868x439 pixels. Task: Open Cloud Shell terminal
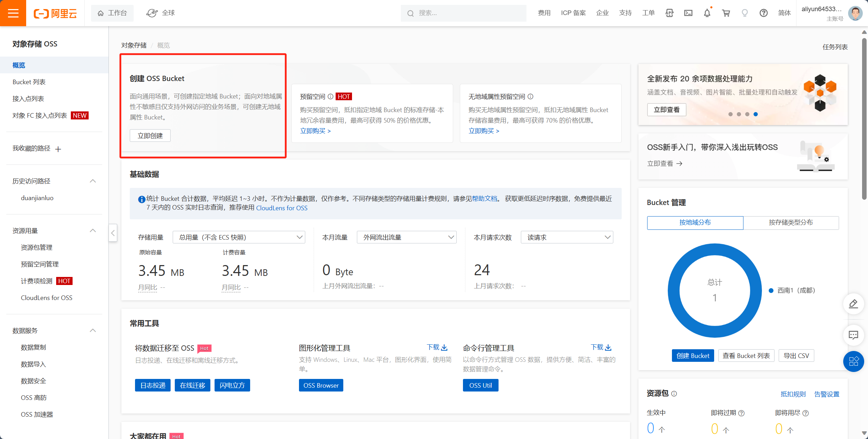pos(688,13)
